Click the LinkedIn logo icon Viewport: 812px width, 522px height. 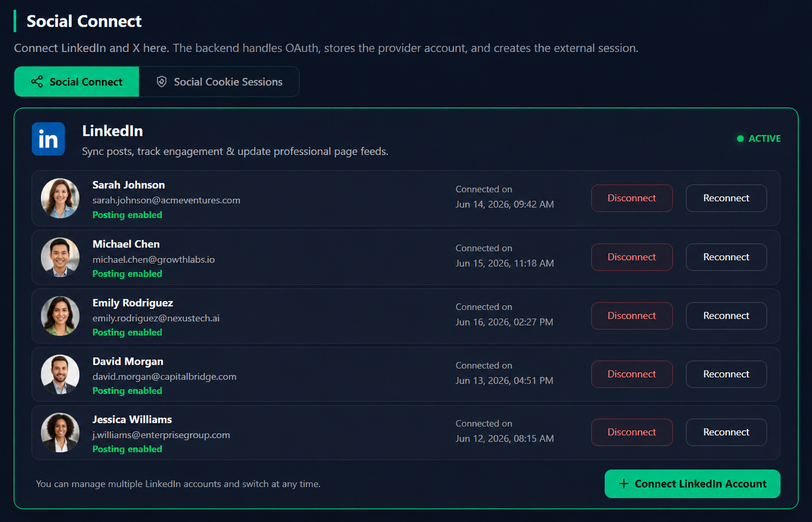pyautogui.click(x=48, y=139)
